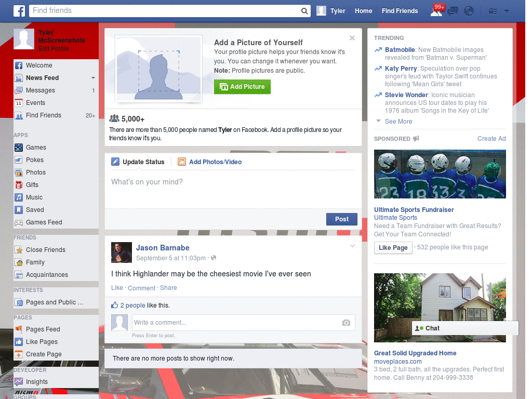Screen dimensions: 532x399
Task: Click the Post button
Action: [x=342, y=219]
